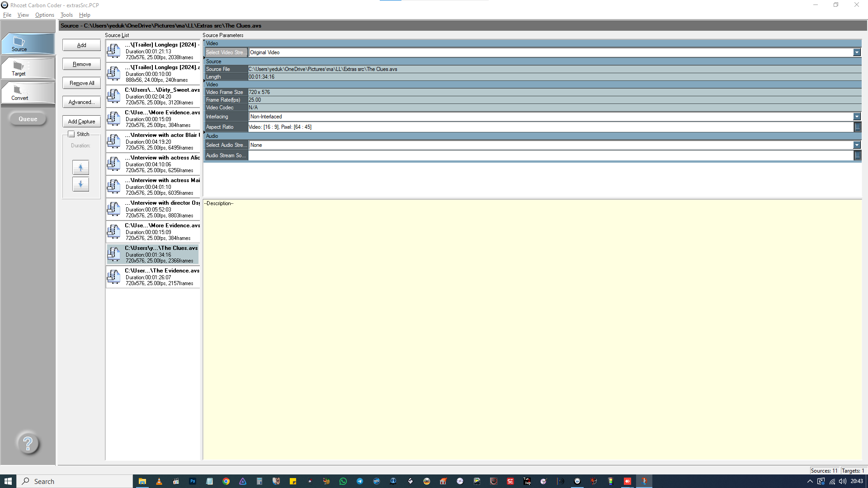868x488 pixels.
Task: Click the Remove button
Action: [81, 64]
